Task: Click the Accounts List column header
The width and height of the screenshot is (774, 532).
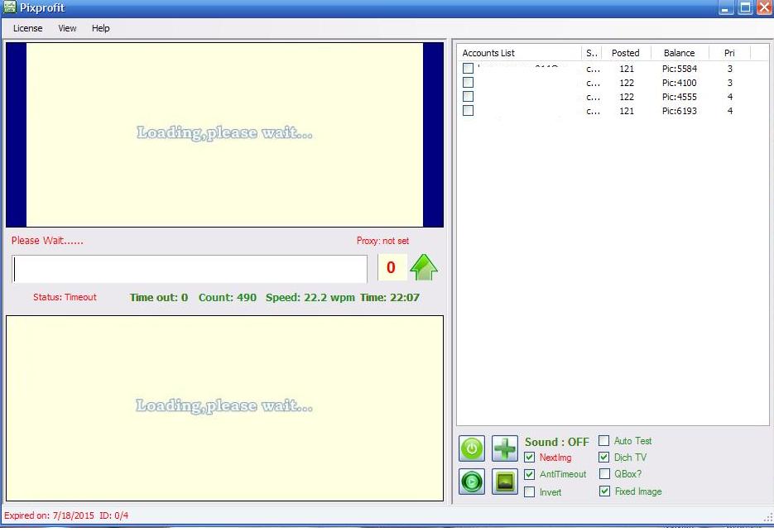Action: (520, 53)
